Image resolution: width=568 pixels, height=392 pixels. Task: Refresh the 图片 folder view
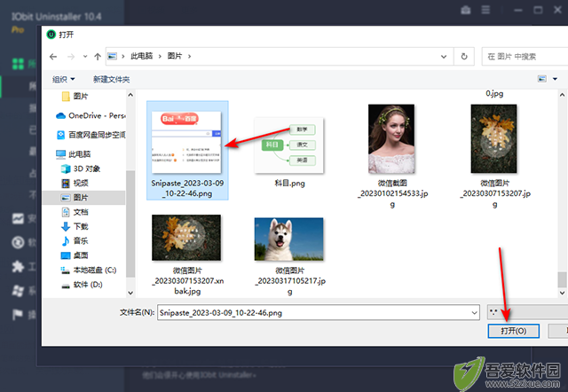click(x=464, y=57)
